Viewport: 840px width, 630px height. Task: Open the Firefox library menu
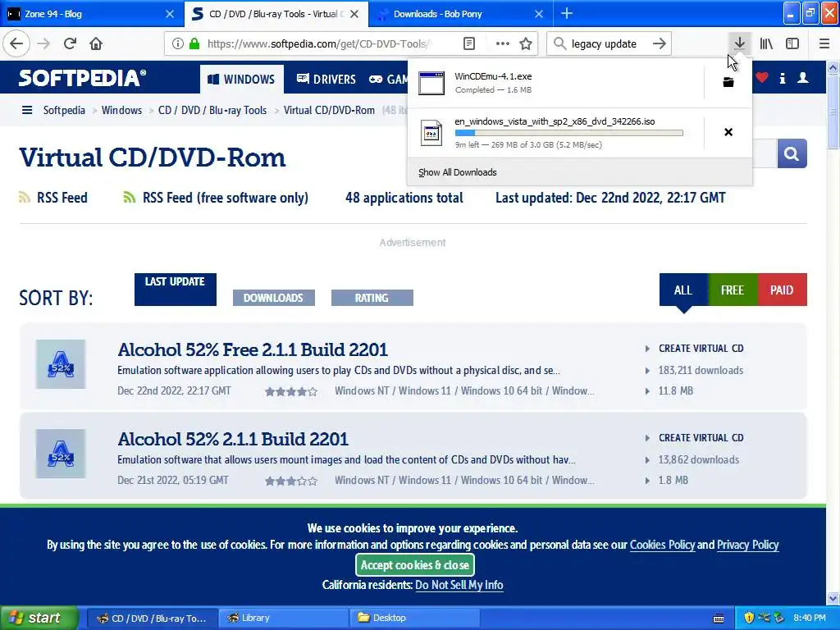(x=766, y=43)
